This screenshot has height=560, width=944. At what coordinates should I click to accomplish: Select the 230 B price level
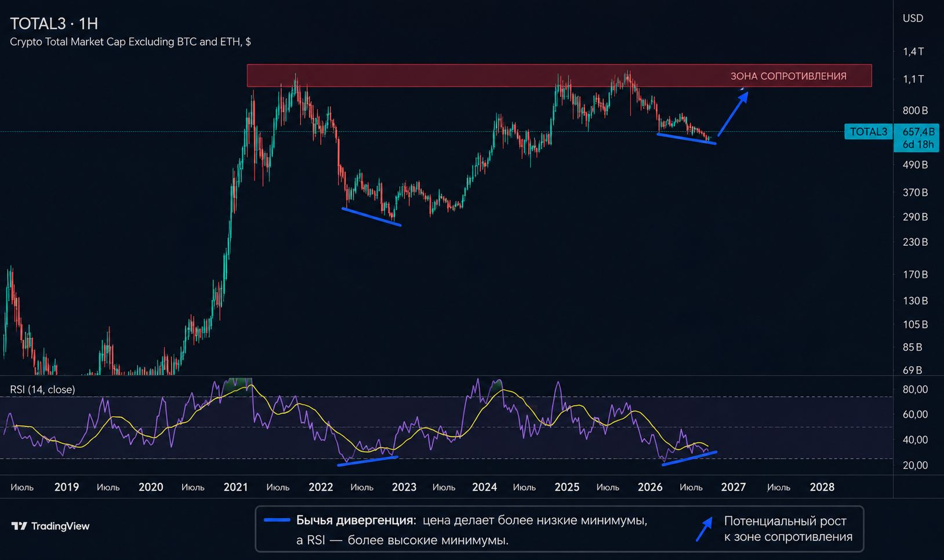pos(915,242)
